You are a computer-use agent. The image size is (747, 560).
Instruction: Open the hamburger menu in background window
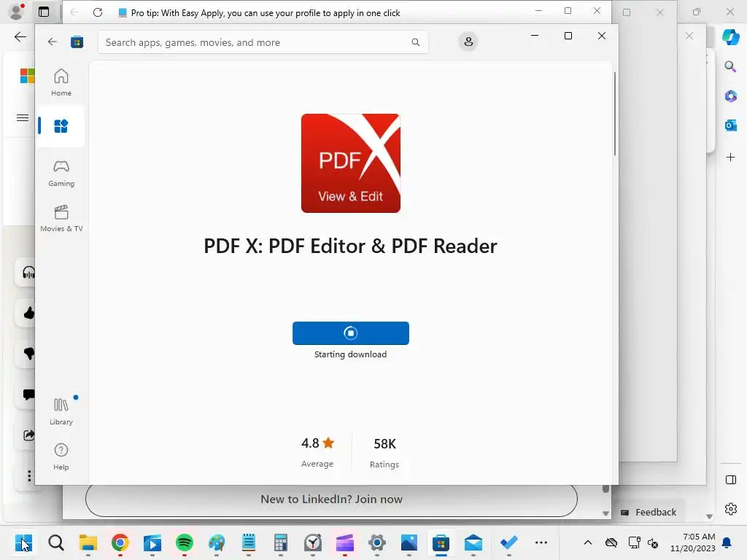click(x=23, y=117)
